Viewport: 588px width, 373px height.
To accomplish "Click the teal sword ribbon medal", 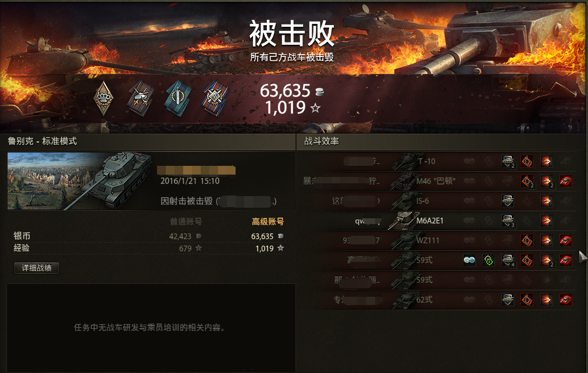I will click(x=178, y=98).
